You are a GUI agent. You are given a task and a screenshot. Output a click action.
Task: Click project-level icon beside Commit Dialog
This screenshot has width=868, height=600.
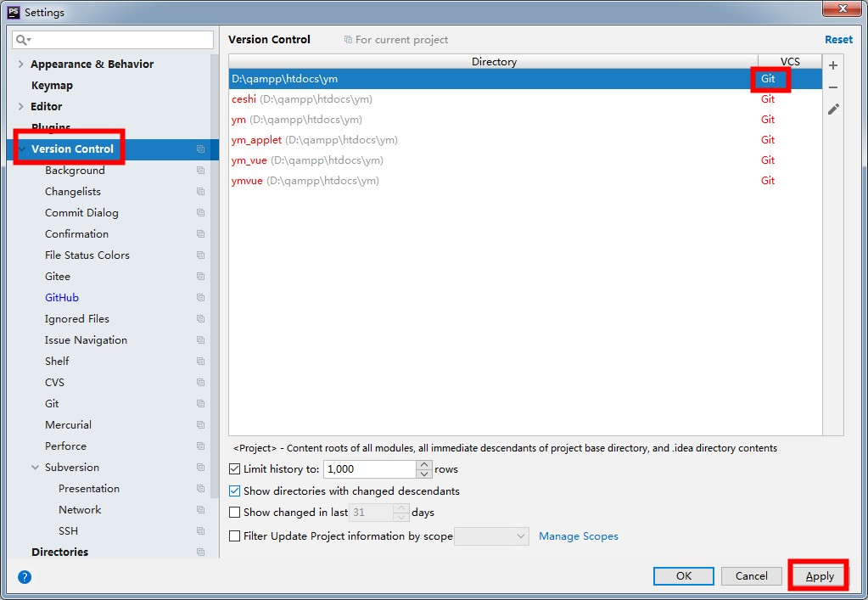click(x=200, y=212)
